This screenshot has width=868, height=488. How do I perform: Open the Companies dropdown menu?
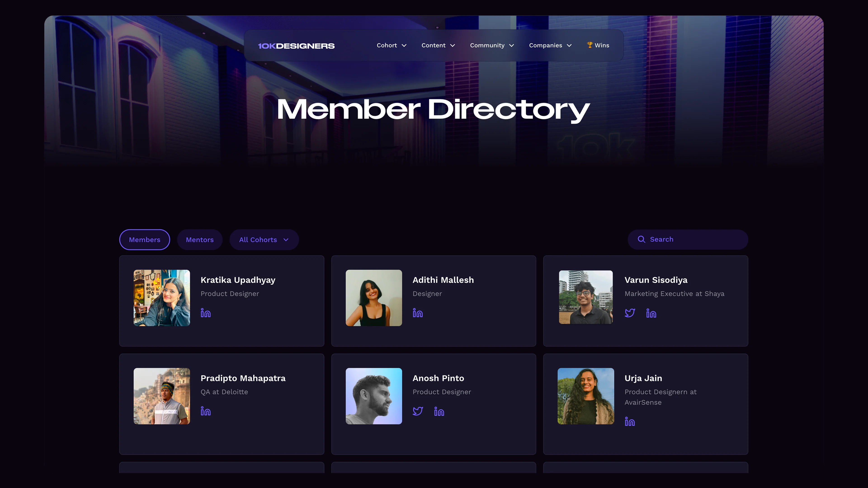click(550, 45)
